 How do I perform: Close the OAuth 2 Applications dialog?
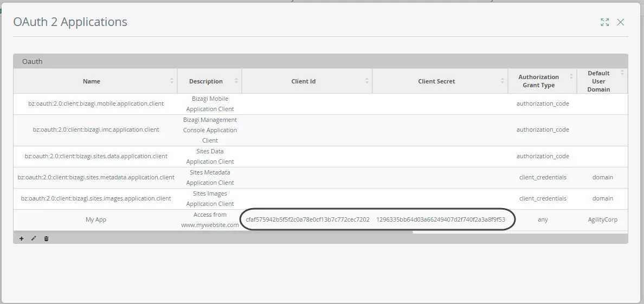click(x=621, y=22)
